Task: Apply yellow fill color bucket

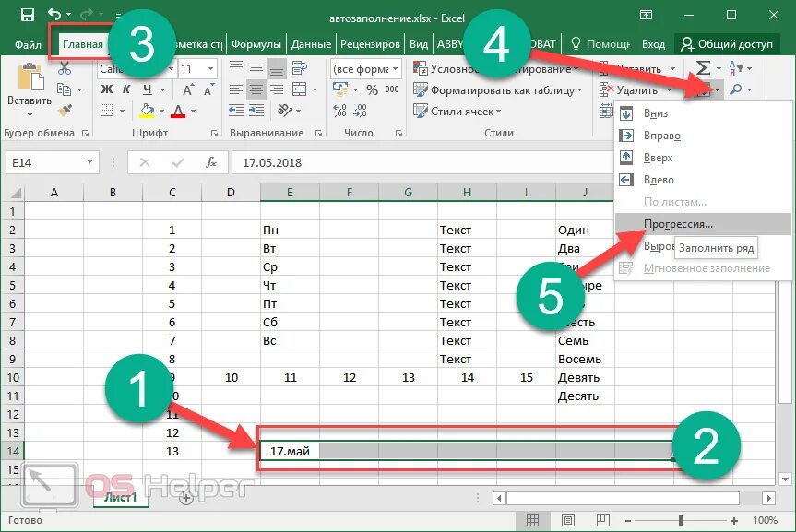Action: [x=147, y=111]
